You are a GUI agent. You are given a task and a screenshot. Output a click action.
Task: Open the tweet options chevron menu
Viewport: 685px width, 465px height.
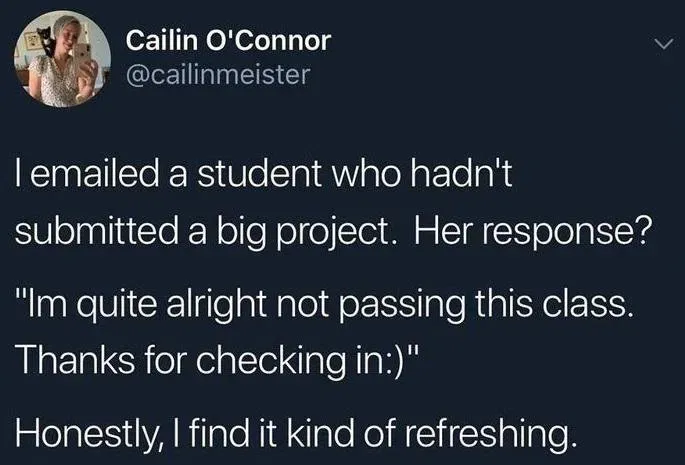click(660, 46)
